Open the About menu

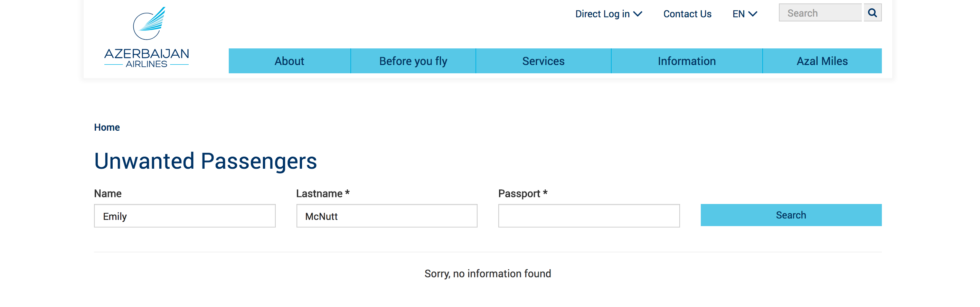point(289,61)
